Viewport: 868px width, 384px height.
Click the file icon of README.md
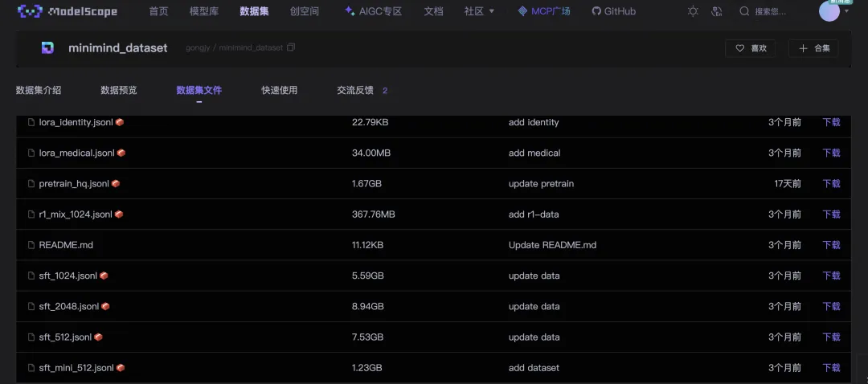[x=31, y=244]
